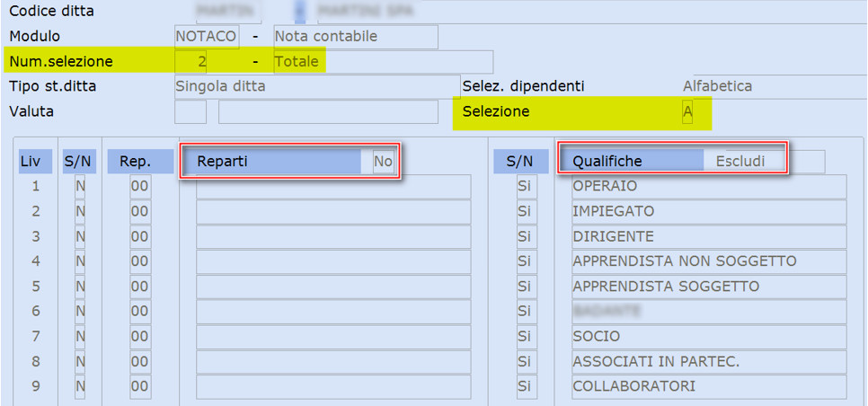The width and height of the screenshot is (868, 406).
Task: Click the Rep. 00 field in row 9
Action: point(140,386)
